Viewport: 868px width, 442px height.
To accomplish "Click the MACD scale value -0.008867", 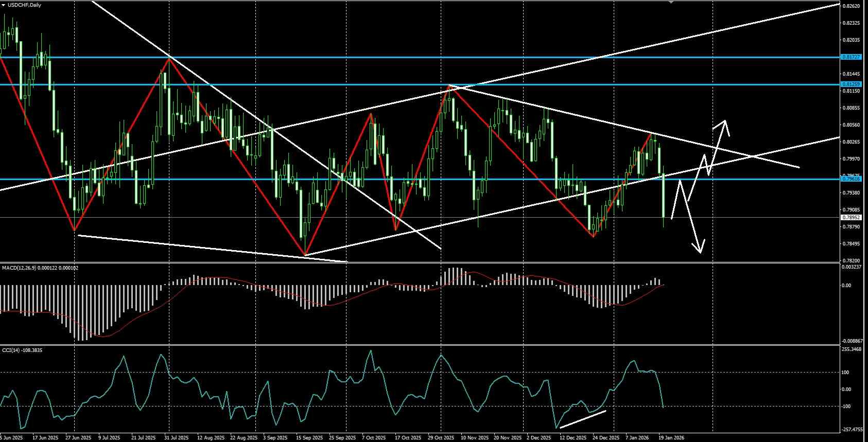I will tap(852, 341).
